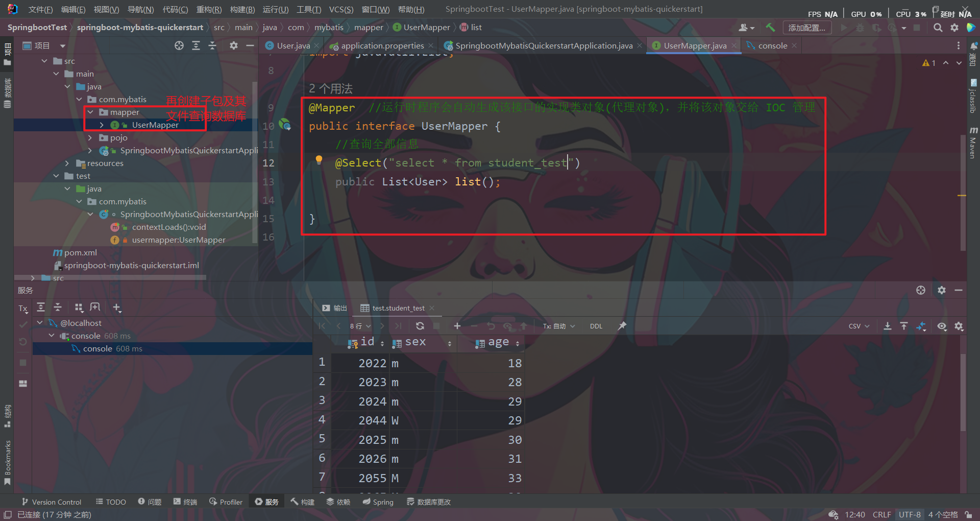This screenshot has height=521, width=980.
Task: Expand all services icon in Services toolbar
Action: pyautogui.click(x=41, y=307)
